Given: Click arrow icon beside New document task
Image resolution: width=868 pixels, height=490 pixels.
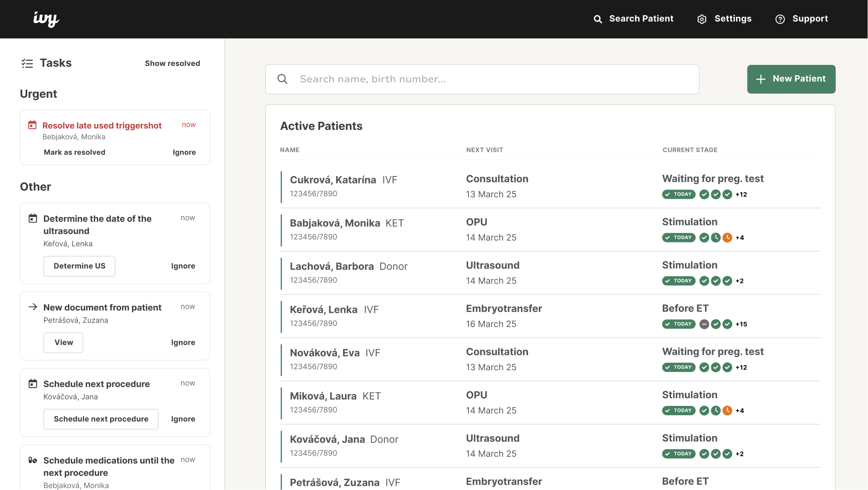Looking at the screenshot, I should tap(33, 307).
